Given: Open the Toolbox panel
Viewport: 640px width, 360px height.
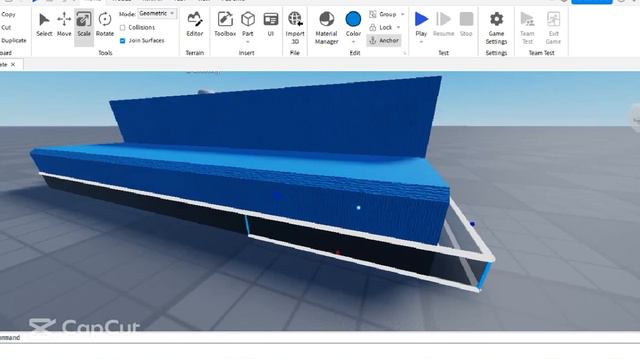Looking at the screenshot, I should (225, 25).
